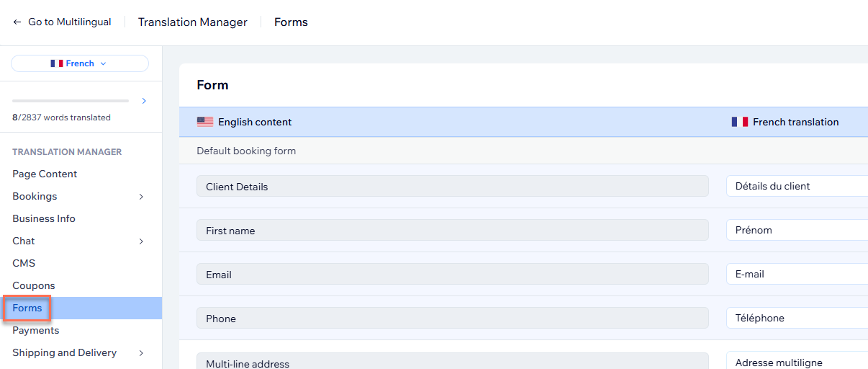The height and width of the screenshot is (369, 868).
Task: Expand the Chat submenu chevron
Action: [x=141, y=241]
